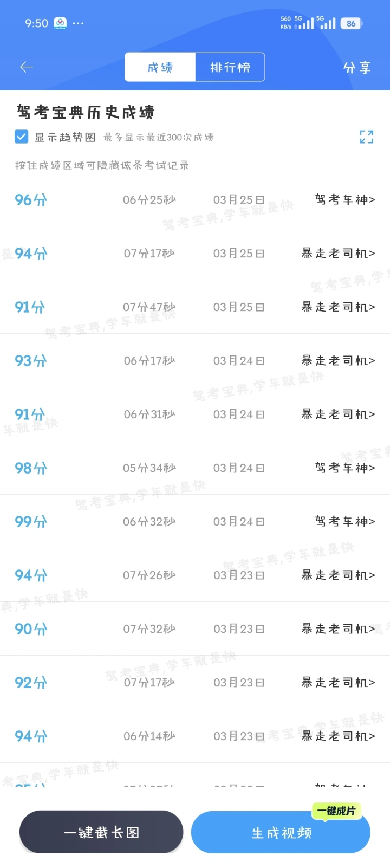
Task: Uncheck the 显示趋势图 checkbox
Action: [22, 137]
